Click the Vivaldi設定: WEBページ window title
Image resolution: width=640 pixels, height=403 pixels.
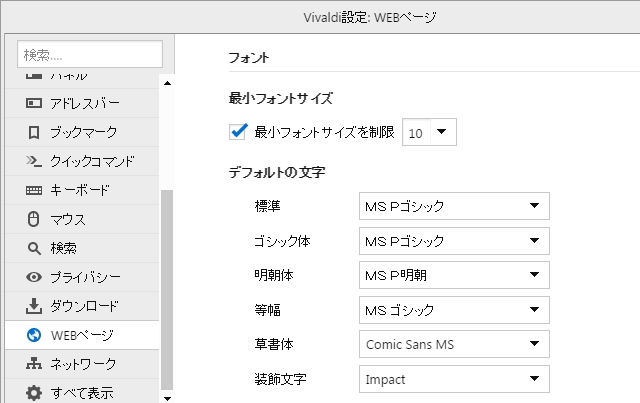(x=370, y=18)
